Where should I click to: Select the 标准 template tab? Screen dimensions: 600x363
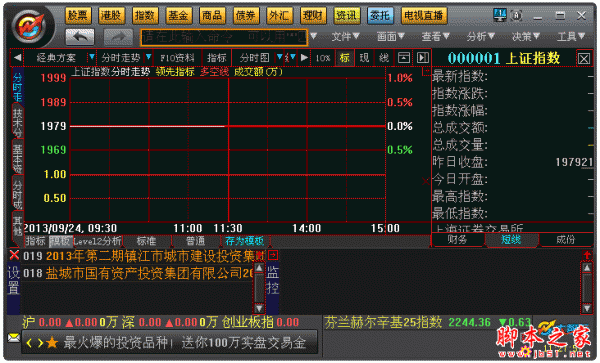(147, 241)
